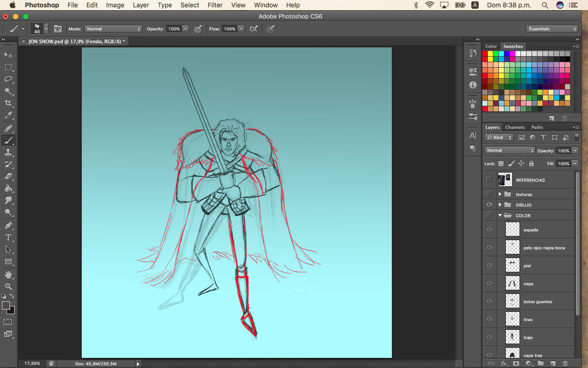The image size is (588, 368).
Task: Open Spotlight search in the menu bar
Action: click(x=545, y=5)
